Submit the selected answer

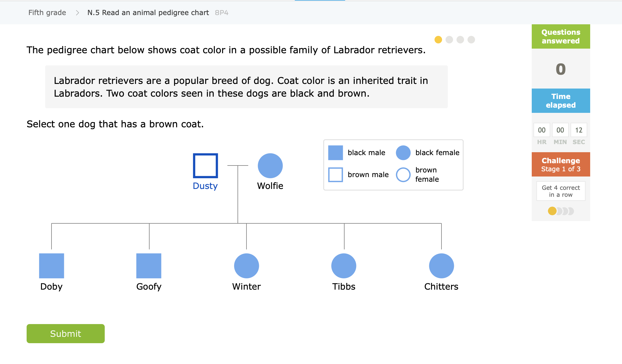click(66, 334)
